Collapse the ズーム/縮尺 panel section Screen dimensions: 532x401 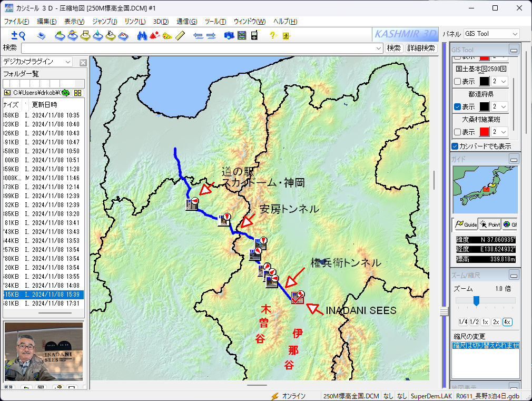514,276
